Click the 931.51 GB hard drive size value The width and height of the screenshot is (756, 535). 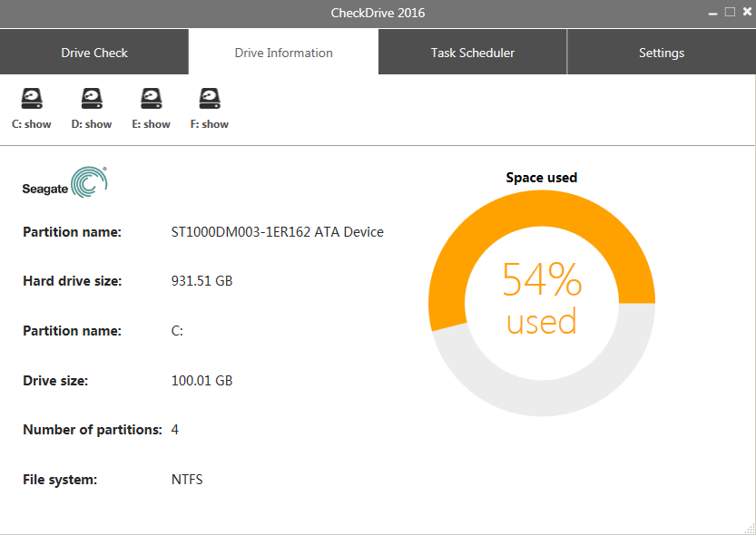click(x=201, y=281)
